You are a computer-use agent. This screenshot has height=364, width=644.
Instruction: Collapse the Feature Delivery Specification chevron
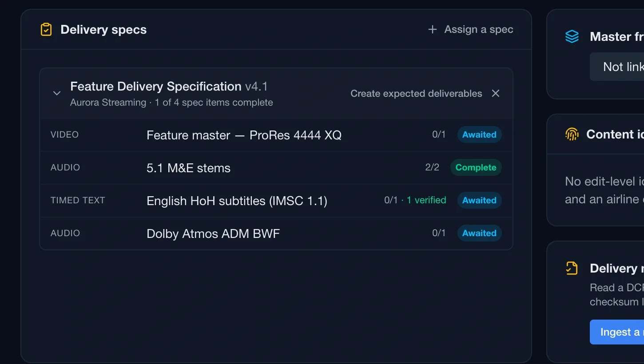click(57, 93)
